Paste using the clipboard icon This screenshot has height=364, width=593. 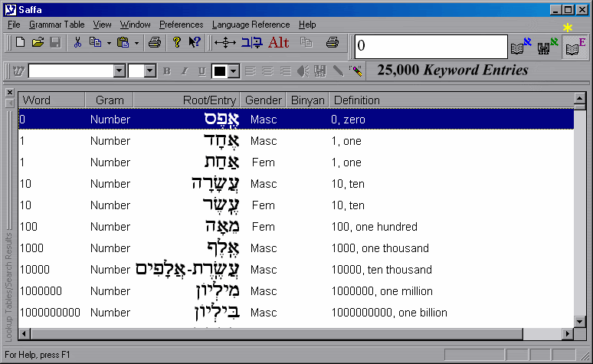coord(123,42)
